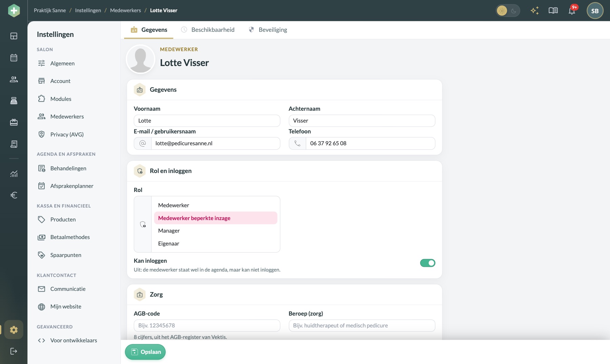Open the clients icon in left rail
The height and width of the screenshot is (364, 610).
click(x=14, y=79)
